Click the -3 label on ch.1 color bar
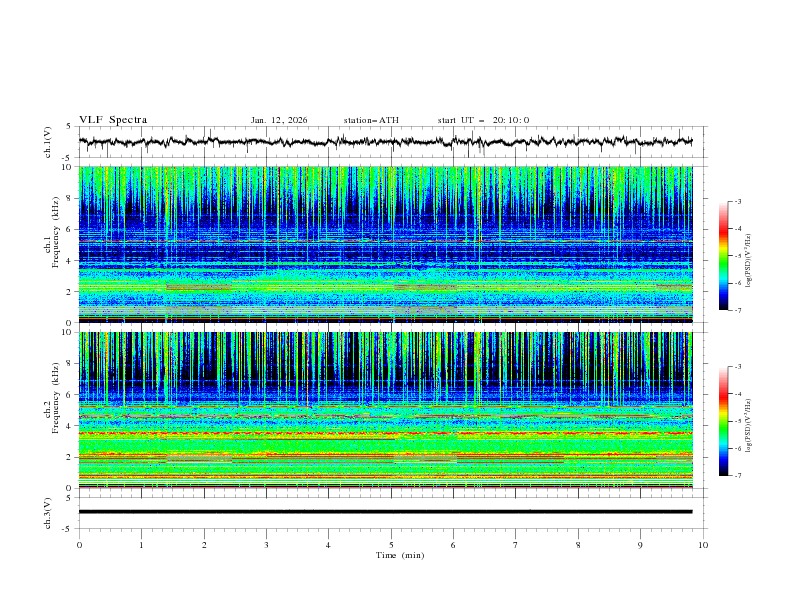 (736, 202)
